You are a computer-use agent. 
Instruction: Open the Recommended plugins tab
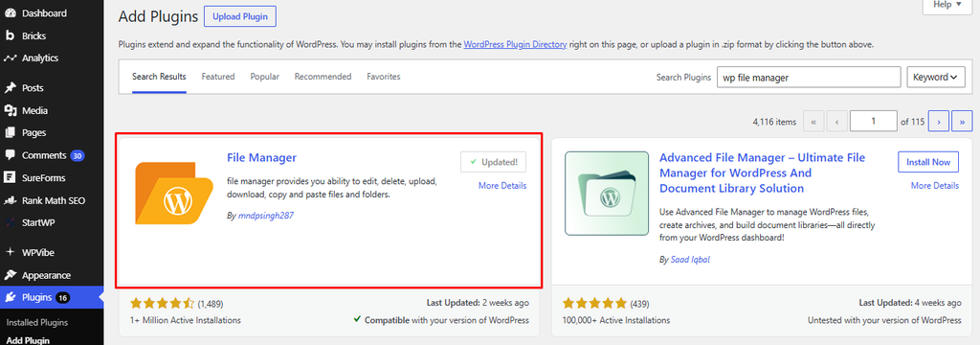[323, 77]
